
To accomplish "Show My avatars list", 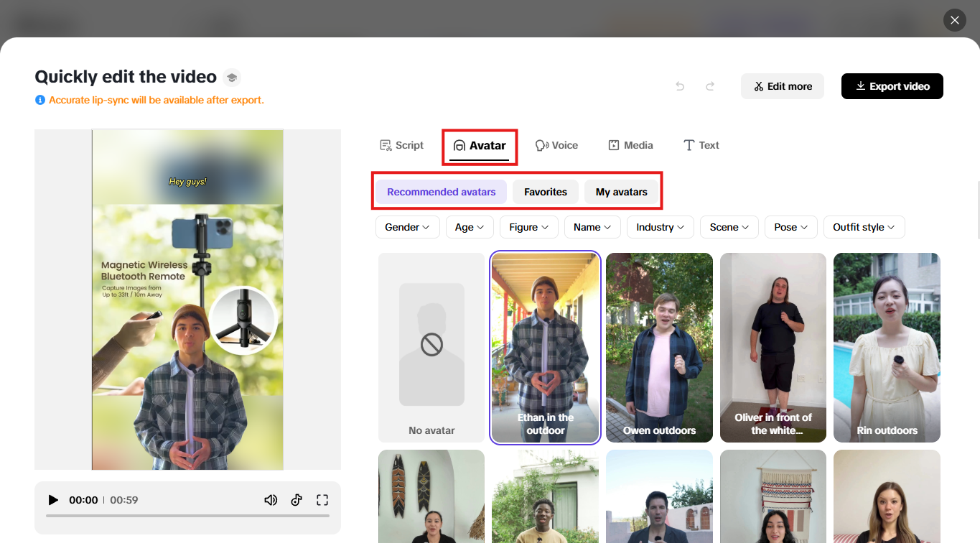I will [x=622, y=192].
